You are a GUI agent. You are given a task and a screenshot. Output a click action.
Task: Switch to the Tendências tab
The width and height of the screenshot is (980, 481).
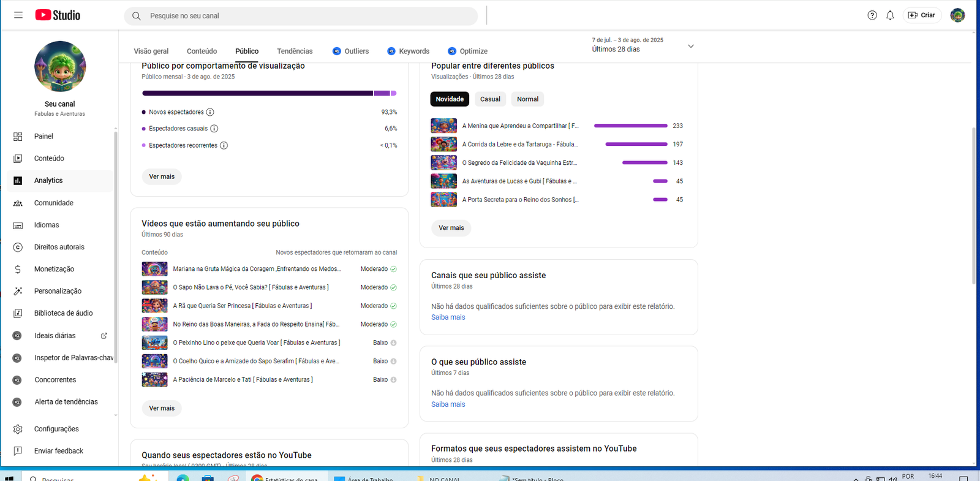pyautogui.click(x=295, y=51)
